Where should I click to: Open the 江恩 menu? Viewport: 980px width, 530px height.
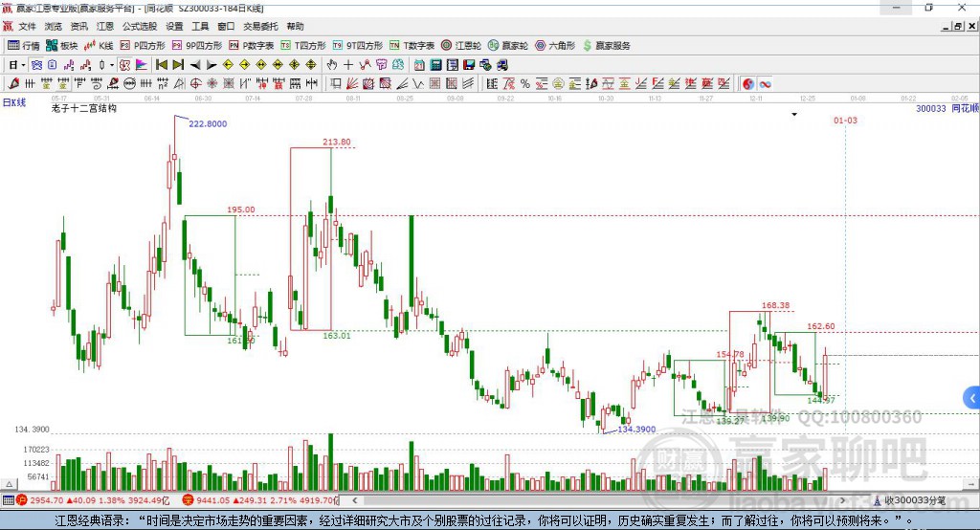105,26
